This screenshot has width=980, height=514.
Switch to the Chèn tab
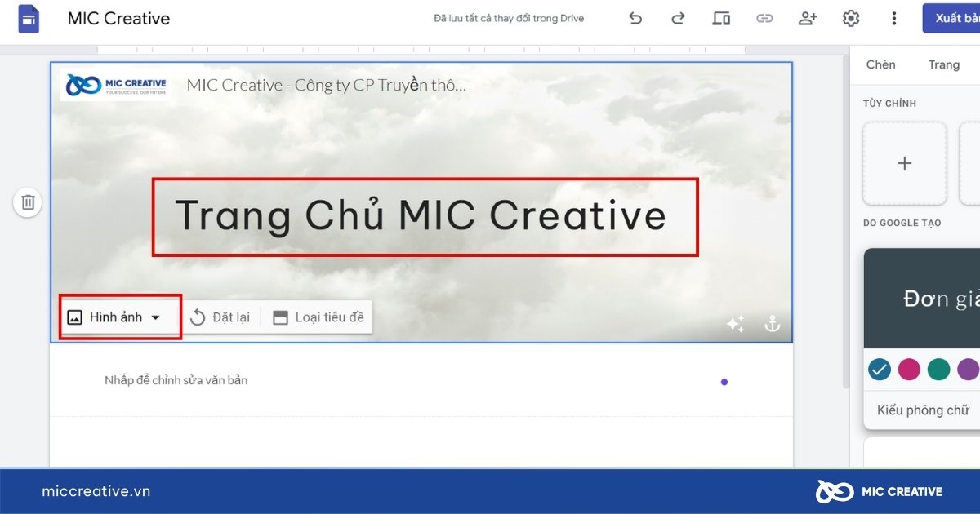881,64
